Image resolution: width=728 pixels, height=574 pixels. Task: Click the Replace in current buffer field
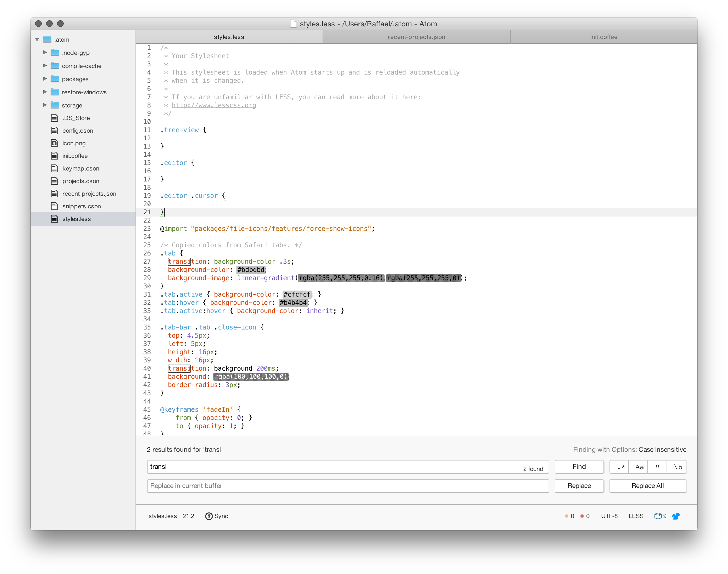click(x=348, y=486)
